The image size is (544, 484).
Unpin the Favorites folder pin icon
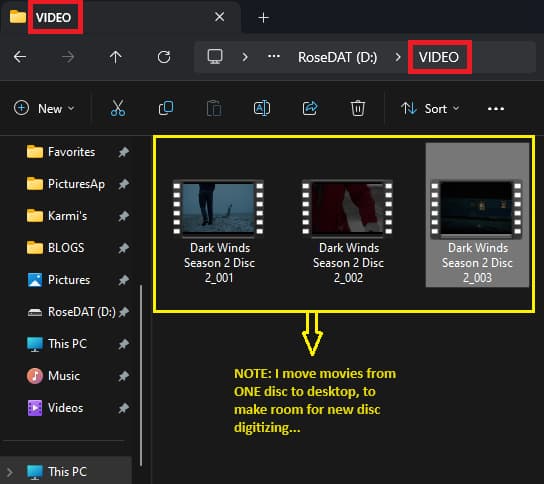point(124,152)
